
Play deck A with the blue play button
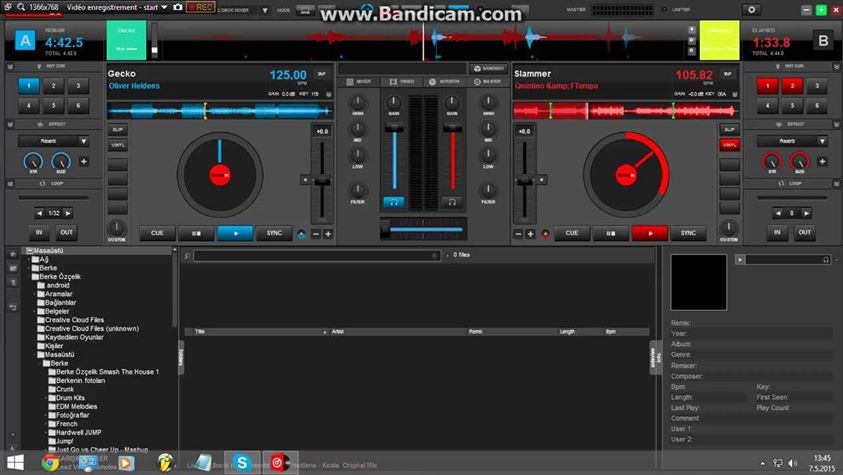(235, 233)
